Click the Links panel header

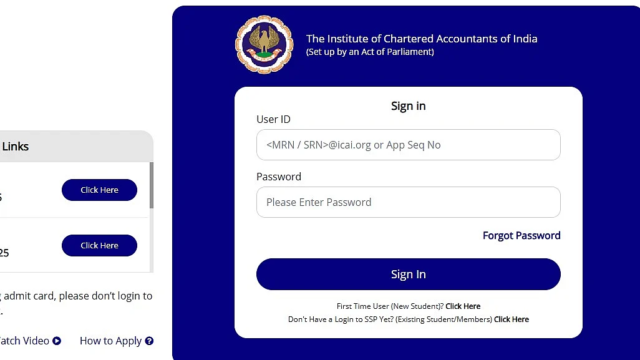(x=76, y=146)
